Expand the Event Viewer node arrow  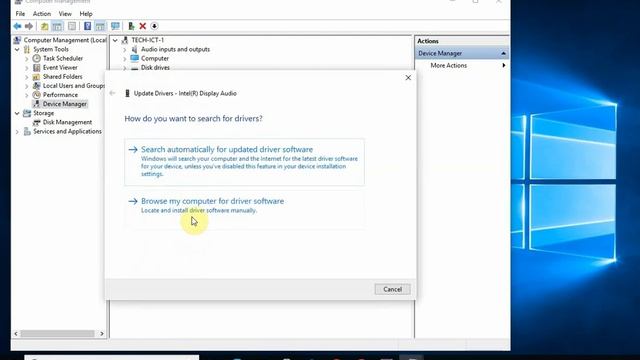27,67
